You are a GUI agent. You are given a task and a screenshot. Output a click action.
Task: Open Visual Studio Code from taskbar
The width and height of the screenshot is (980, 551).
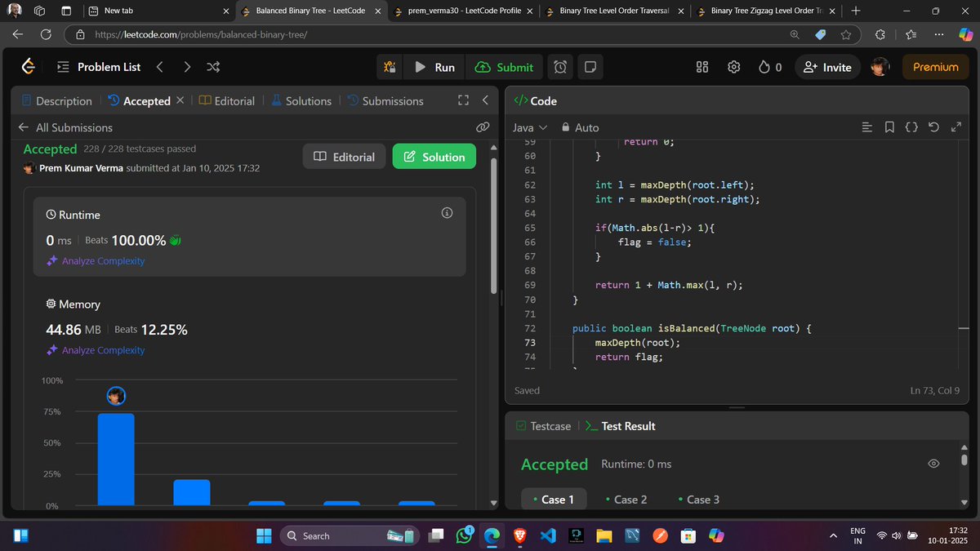(548, 535)
